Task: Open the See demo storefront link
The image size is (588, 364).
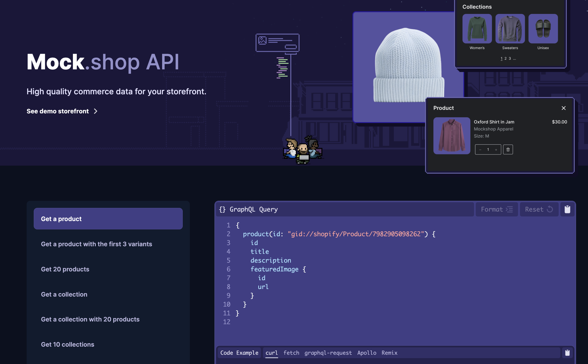Action: click(62, 111)
